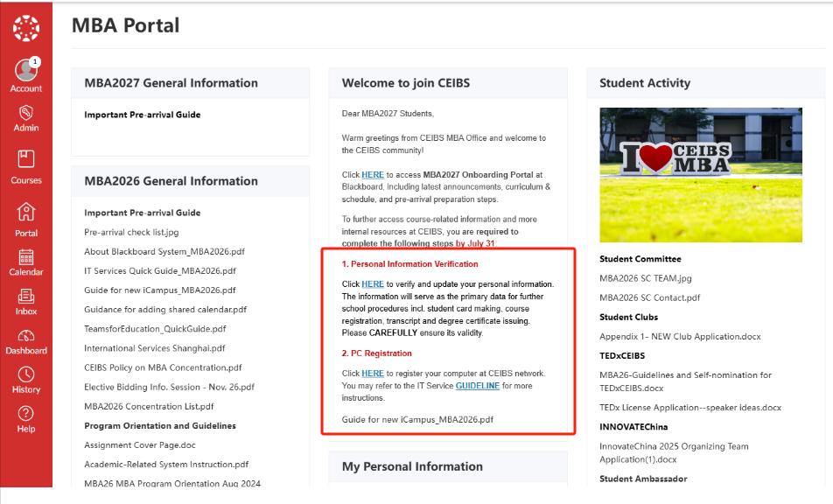The height and width of the screenshot is (504, 833).
Task: Open TeamsforEducation_QuickGuide.pdf
Action: coord(155,329)
